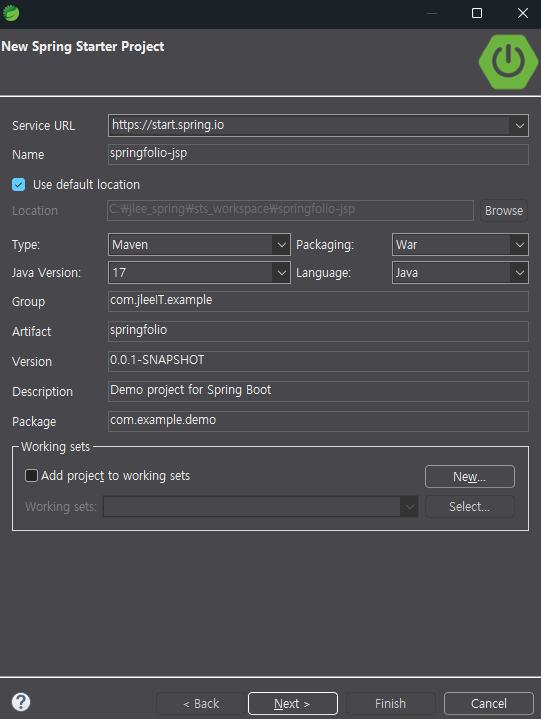Click into the Package text field
Viewport: 541px width, 719px height.
coord(318,421)
